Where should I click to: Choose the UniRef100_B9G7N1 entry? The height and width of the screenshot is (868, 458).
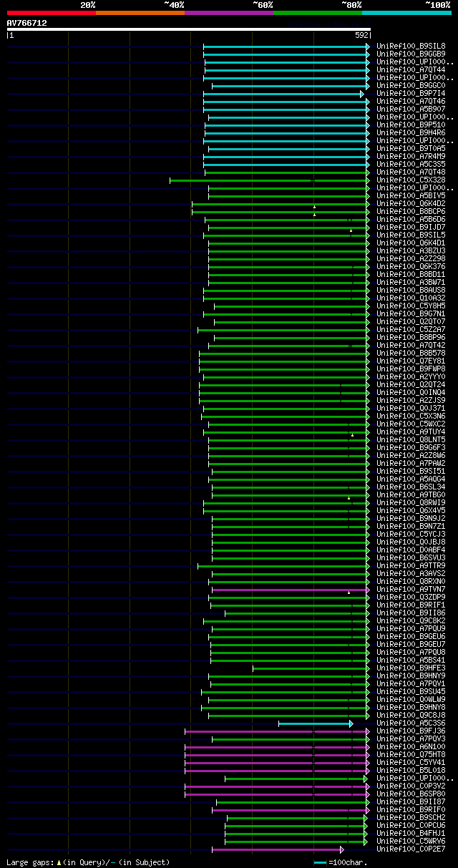[x=411, y=314]
